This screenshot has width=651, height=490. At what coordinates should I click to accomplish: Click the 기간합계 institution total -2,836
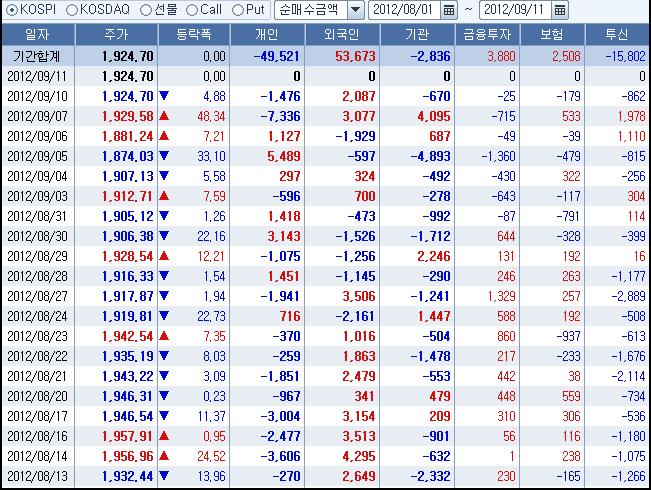431,56
